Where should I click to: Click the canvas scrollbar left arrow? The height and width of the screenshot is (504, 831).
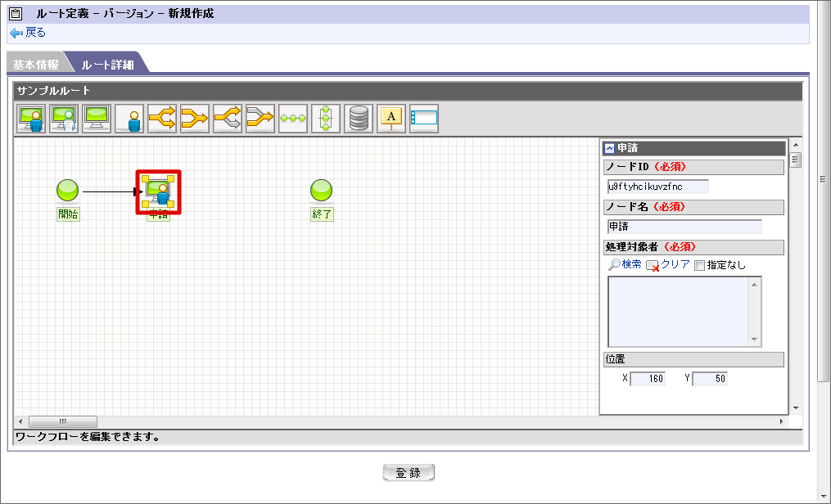[20, 421]
